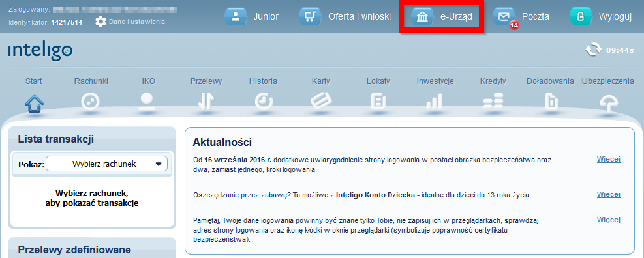Open the Wybierz rachunek dropdown
Screen dimensions: 644x258
tap(107, 164)
